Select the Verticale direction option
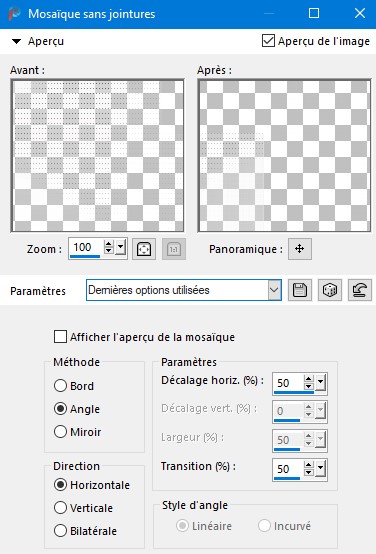Viewport: 376px width, 554px height. (60, 508)
